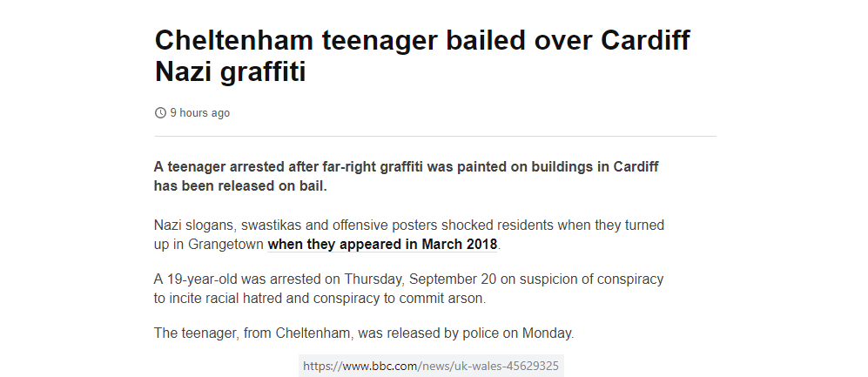The height and width of the screenshot is (377, 868).
Task: Click the article headline about Cheltenham teenager
Action: [x=422, y=56]
